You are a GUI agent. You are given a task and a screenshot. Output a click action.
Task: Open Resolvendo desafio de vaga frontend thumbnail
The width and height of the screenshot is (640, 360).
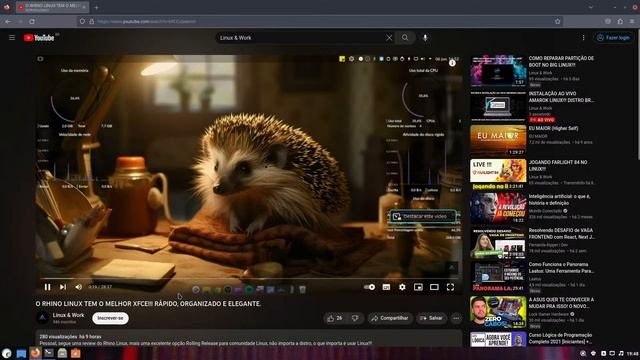pos(498,243)
